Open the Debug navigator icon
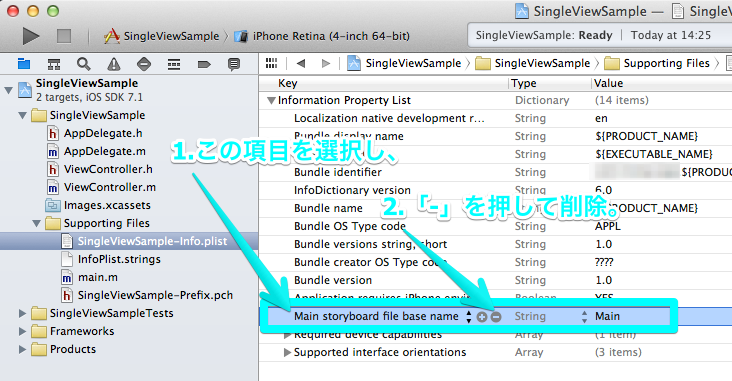 [x=174, y=64]
